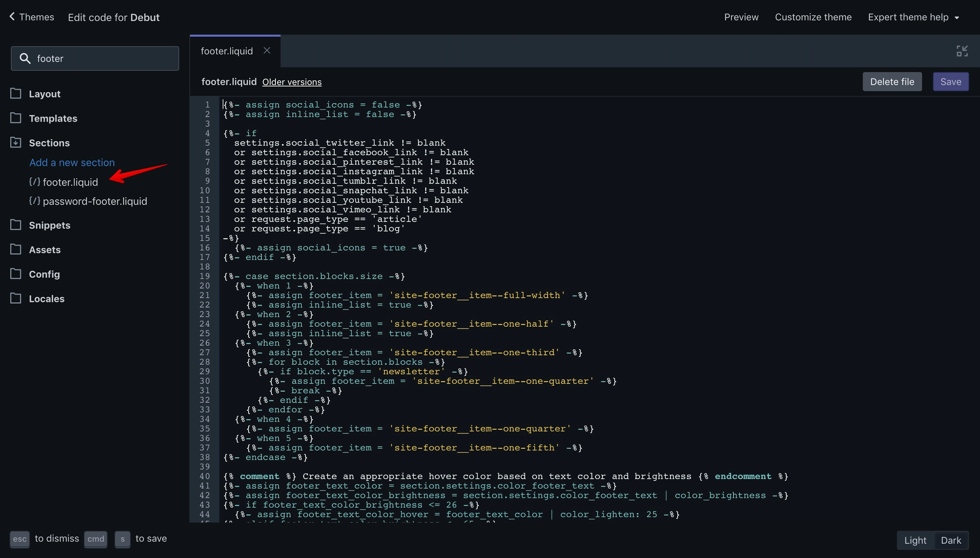Click line number 1 in gutter

(x=207, y=105)
